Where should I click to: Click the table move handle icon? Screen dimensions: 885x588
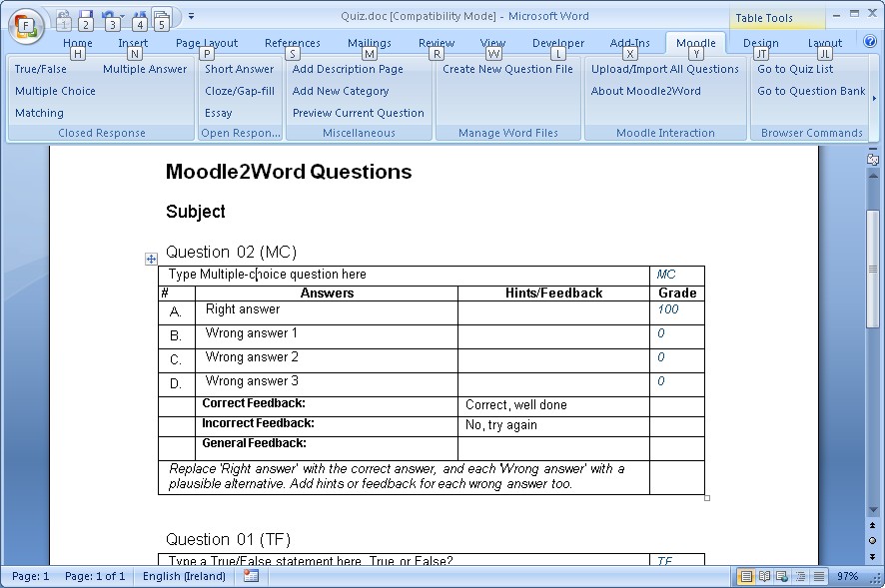[x=151, y=259]
